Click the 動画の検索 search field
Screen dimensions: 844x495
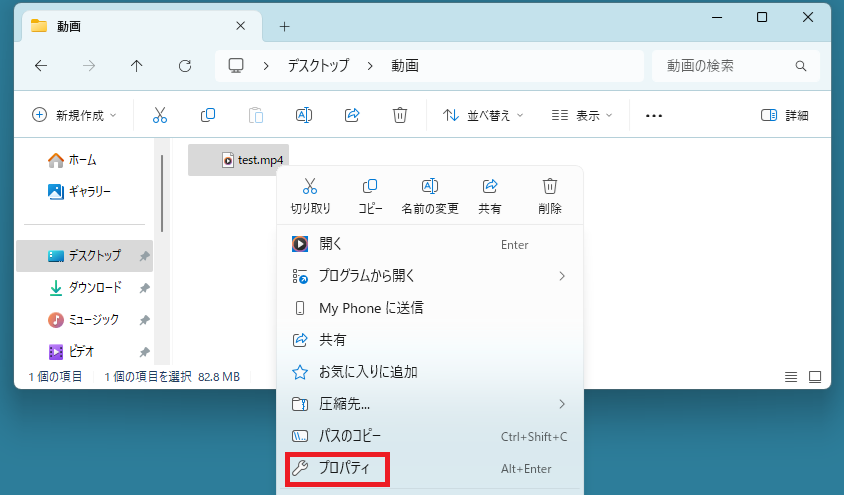tap(735, 66)
